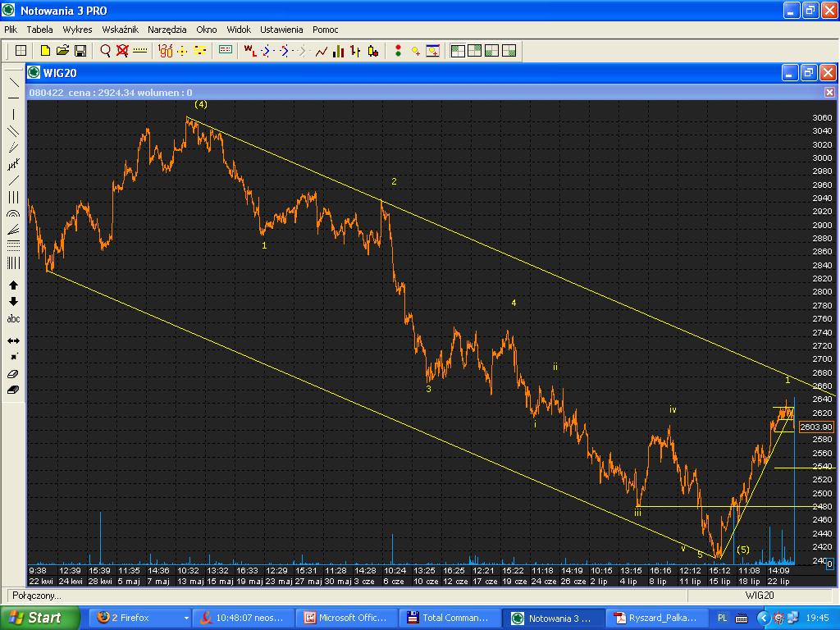Click the wave label (5) near bottom
840x630 pixels.
[743, 550]
